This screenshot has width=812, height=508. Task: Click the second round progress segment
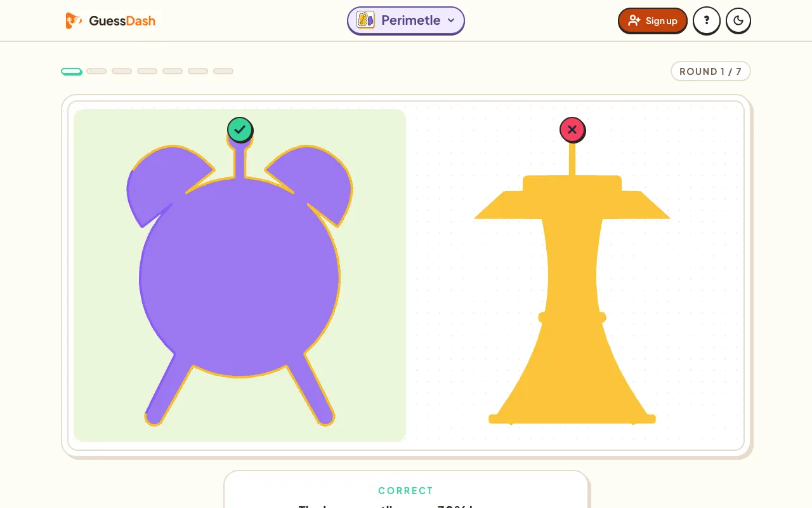96,71
